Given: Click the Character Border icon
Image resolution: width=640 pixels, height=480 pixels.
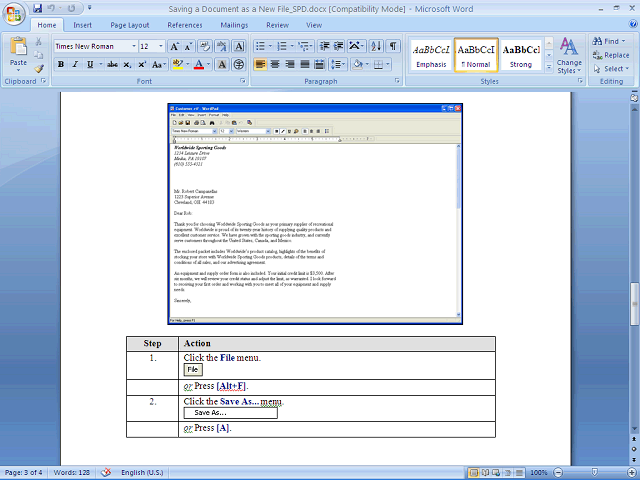Looking at the screenshot, I should pyautogui.click(x=239, y=46).
